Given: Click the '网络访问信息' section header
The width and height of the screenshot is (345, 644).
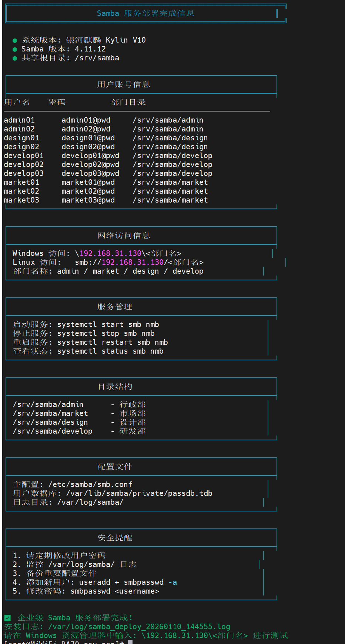Looking at the screenshot, I should tap(124, 236).
